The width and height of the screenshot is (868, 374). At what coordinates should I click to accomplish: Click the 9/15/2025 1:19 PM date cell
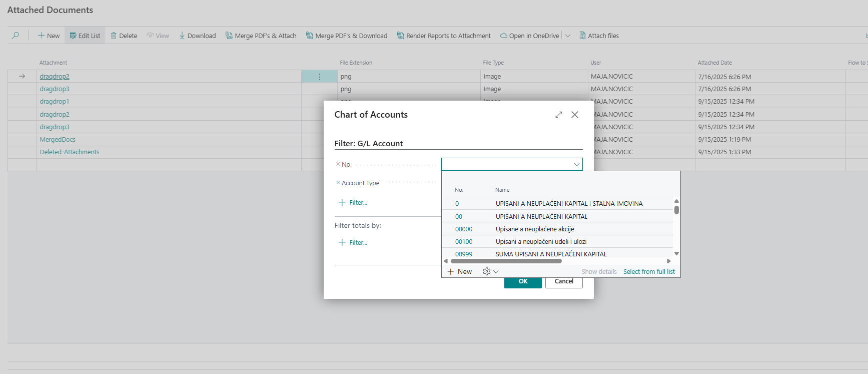pos(724,140)
